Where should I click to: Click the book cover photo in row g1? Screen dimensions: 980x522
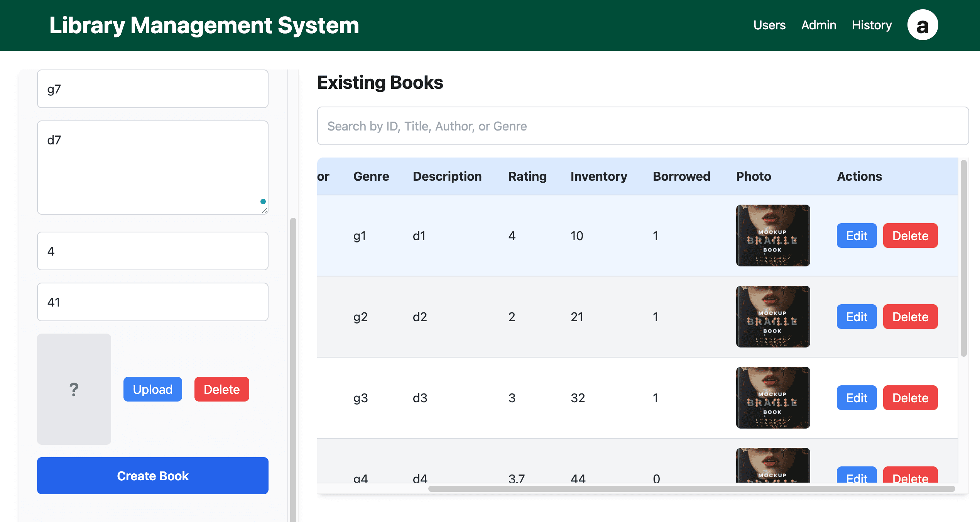(773, 235)
